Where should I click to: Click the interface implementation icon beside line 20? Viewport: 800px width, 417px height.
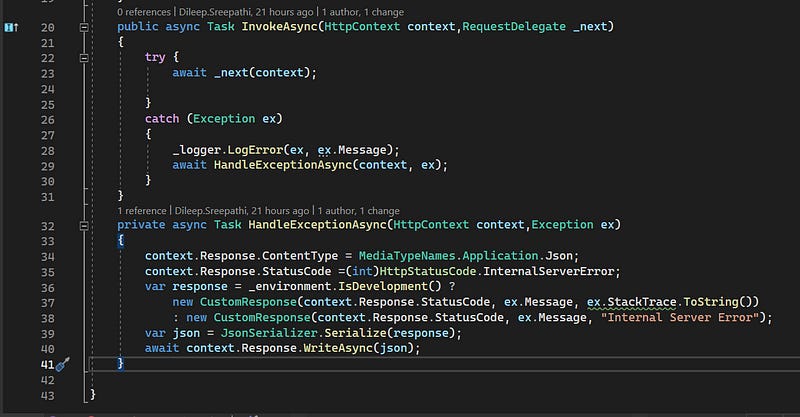click(x=11, y=27)
